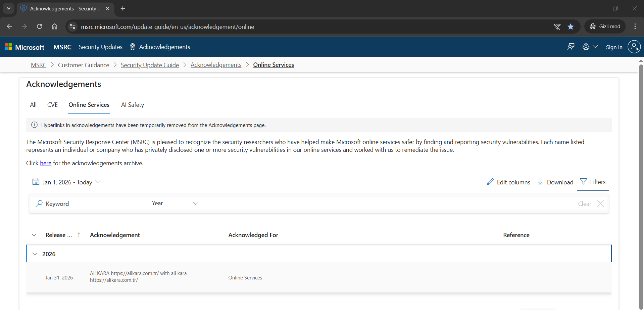Bookmark this page with the star icon
Image resolution: width=644 pixels, height=310 pixels.
(x=571, y=27)
